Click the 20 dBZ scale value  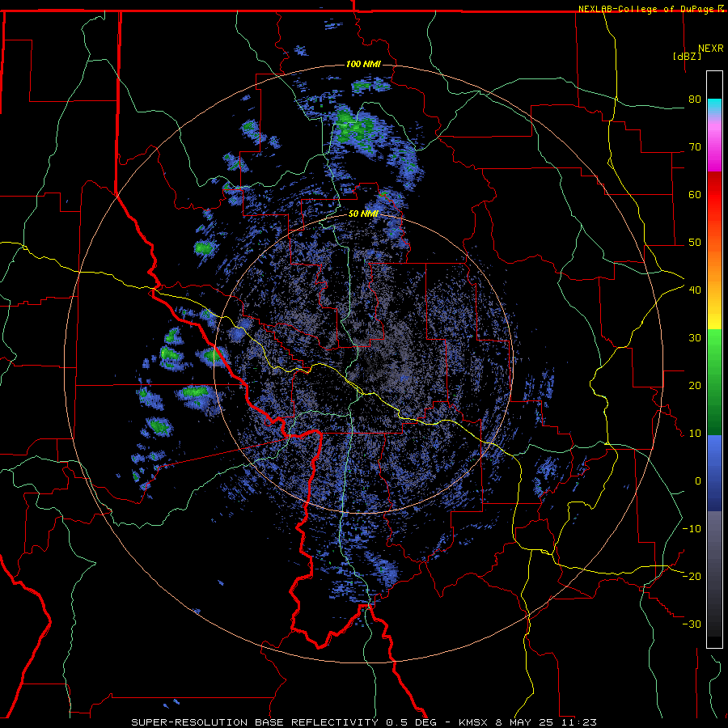pos(695,386)
